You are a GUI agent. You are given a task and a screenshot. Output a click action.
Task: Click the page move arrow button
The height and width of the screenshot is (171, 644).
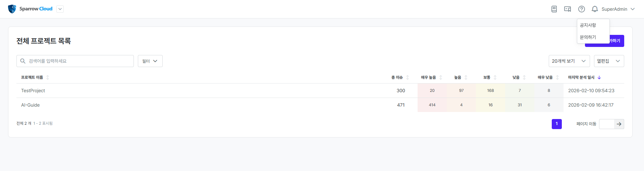[619, 124]
